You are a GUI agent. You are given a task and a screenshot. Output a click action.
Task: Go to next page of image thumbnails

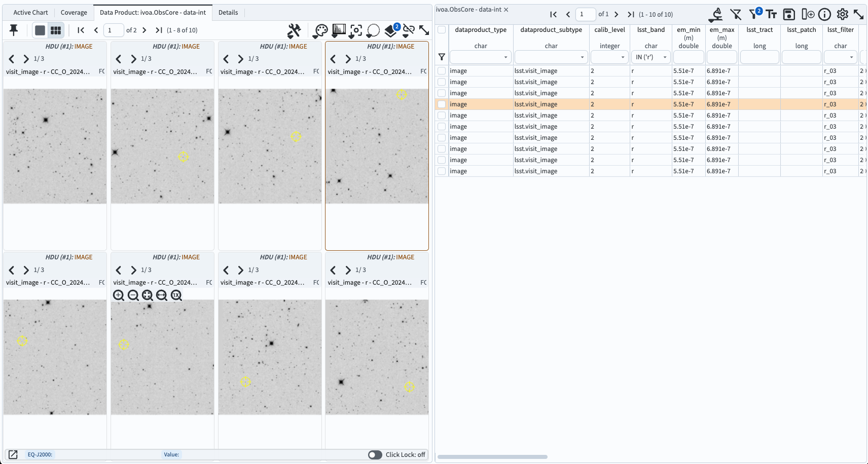click(x=144, y=30)
